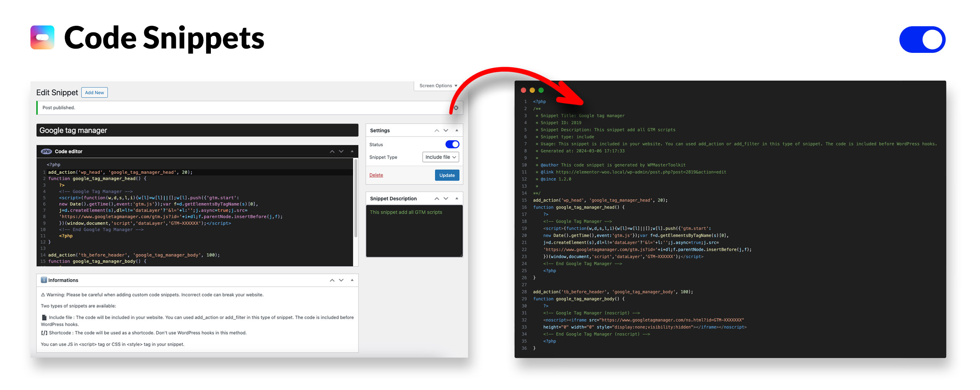Click the green dot in the dark code window
Viewport: 980px width, 390px height.
[541, 90]
